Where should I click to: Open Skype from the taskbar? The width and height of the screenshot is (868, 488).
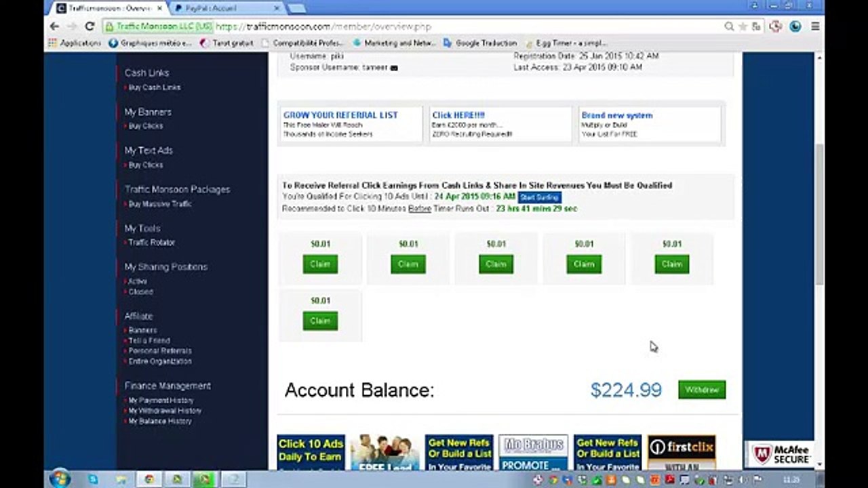tap(93, 479)
